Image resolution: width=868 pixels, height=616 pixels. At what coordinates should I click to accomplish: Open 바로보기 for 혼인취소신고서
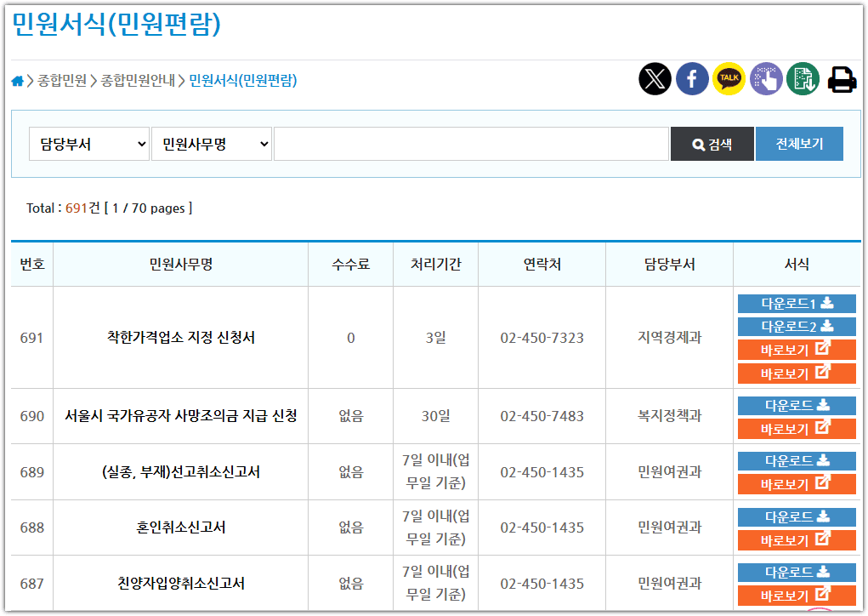[x=796, y=539]
